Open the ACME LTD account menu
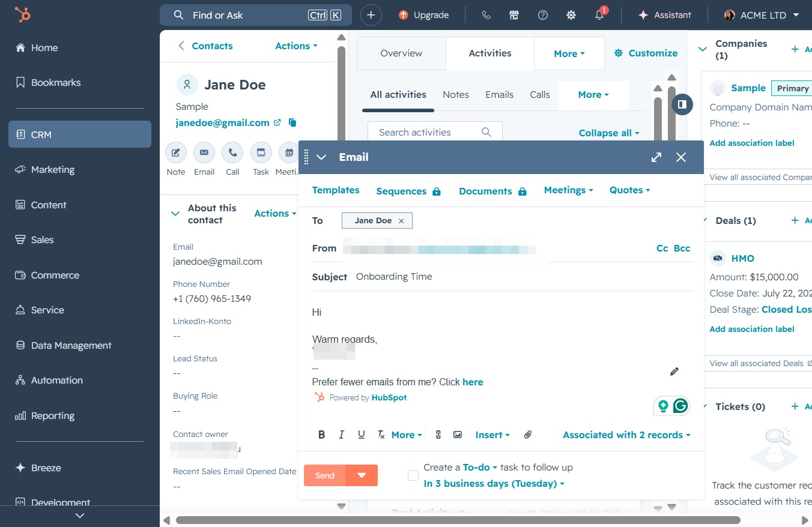The height and width of the screenshot is (527, 812). pos(762,15)
